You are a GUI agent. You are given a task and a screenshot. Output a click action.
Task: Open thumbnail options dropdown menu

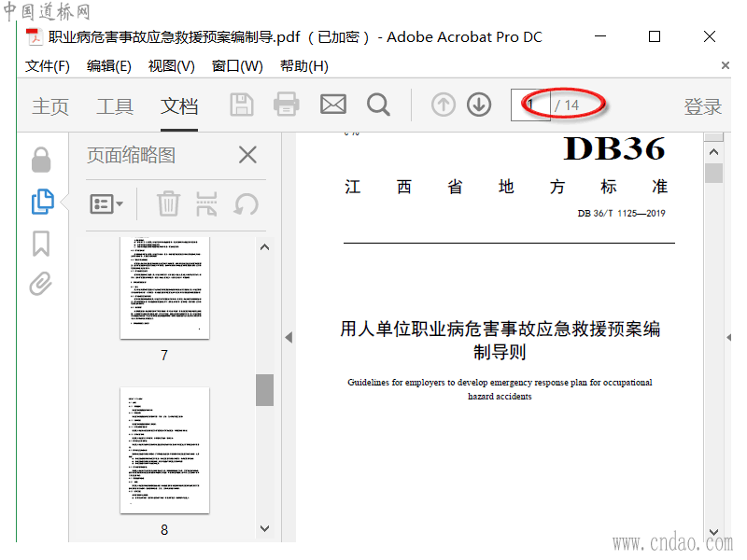point(106,204)
